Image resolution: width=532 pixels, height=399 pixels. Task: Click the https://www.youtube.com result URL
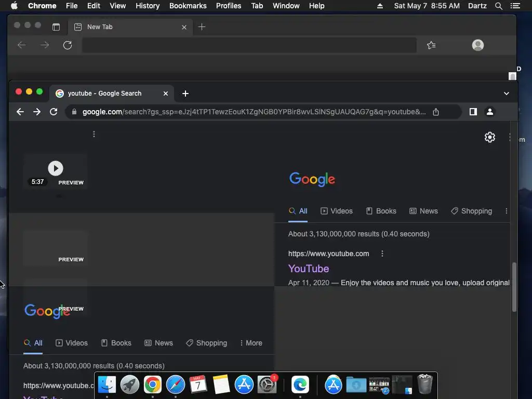pyautogui.click(x=328, y=254)
